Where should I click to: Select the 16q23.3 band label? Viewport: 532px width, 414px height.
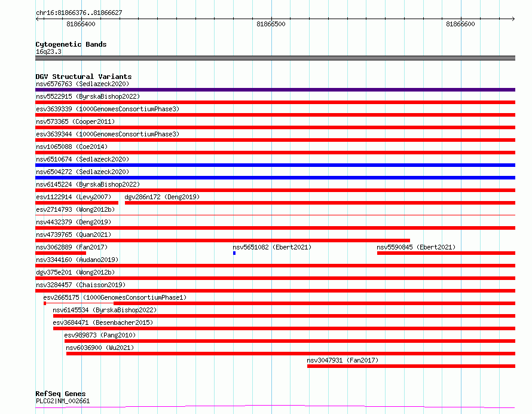tap(48, 51)
